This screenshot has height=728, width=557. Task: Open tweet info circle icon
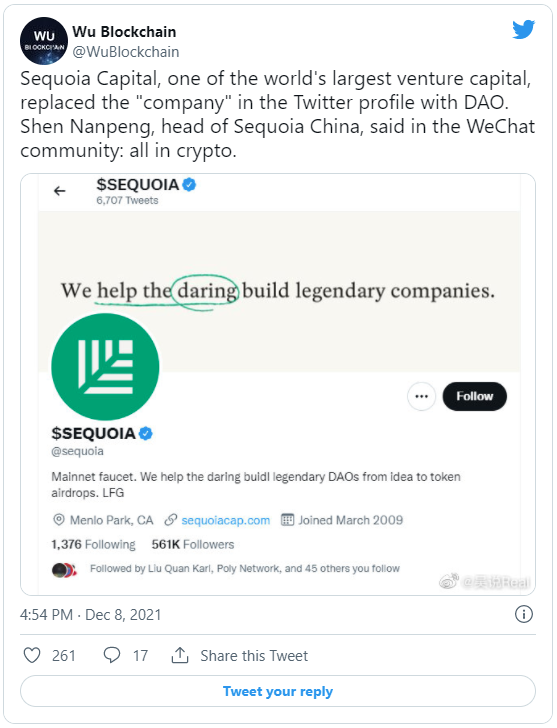524,614
